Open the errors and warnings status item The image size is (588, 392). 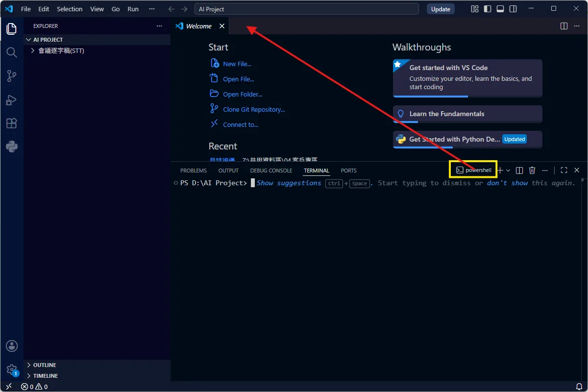point(34,387)
